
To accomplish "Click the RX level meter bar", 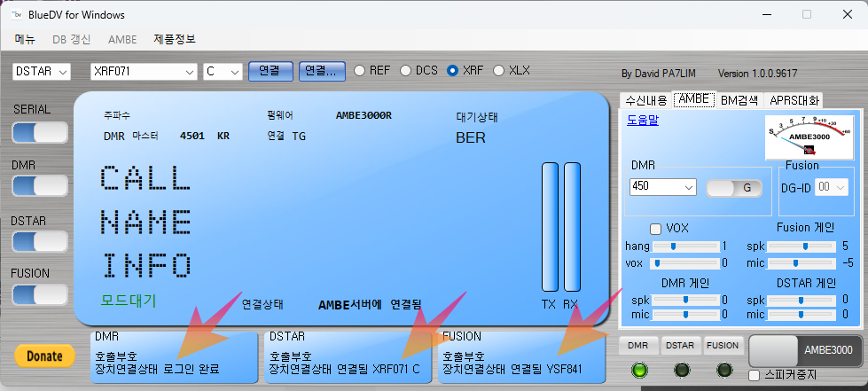I will coord(572,227).
